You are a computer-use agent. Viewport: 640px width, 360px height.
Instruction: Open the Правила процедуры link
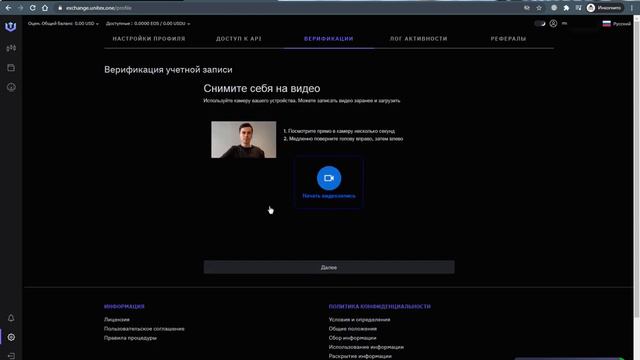pyautogui.click(x=130, y=338)
